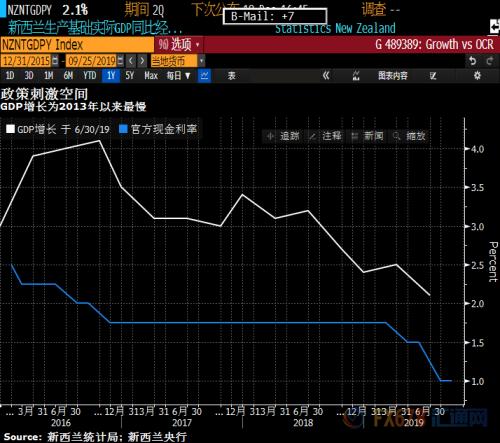
Task: Toggle GDP增长 series legend box
Action: pyautogui.click(x=10, y=129)
